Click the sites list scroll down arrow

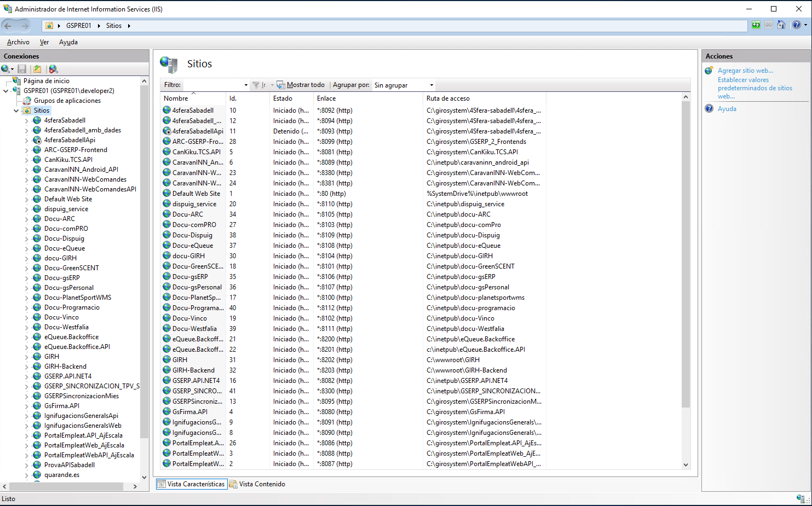coord(686,465)
